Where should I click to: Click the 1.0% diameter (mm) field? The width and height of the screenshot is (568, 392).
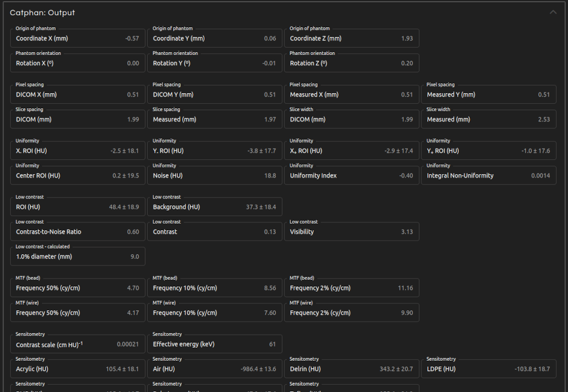[78, 256]
